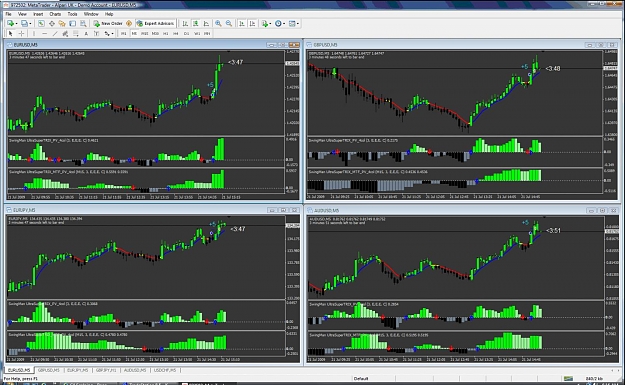Select the H4 timeframe button
This screenshot has height=385, width=625.
[x=176, y=33]
